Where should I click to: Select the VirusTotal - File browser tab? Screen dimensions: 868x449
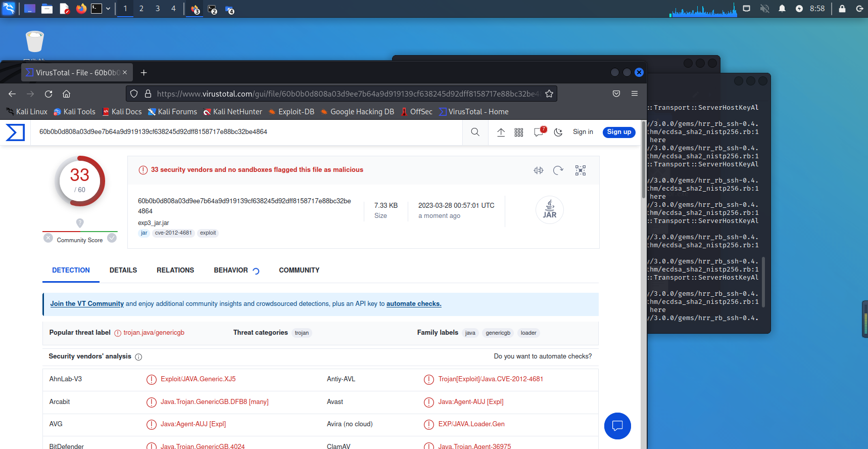point(77,73)
